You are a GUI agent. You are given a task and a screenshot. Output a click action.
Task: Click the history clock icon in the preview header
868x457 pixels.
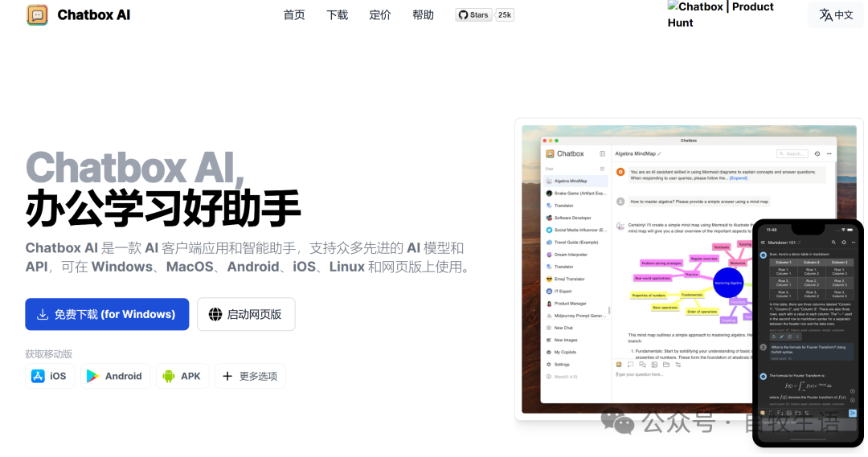(817, 154)
